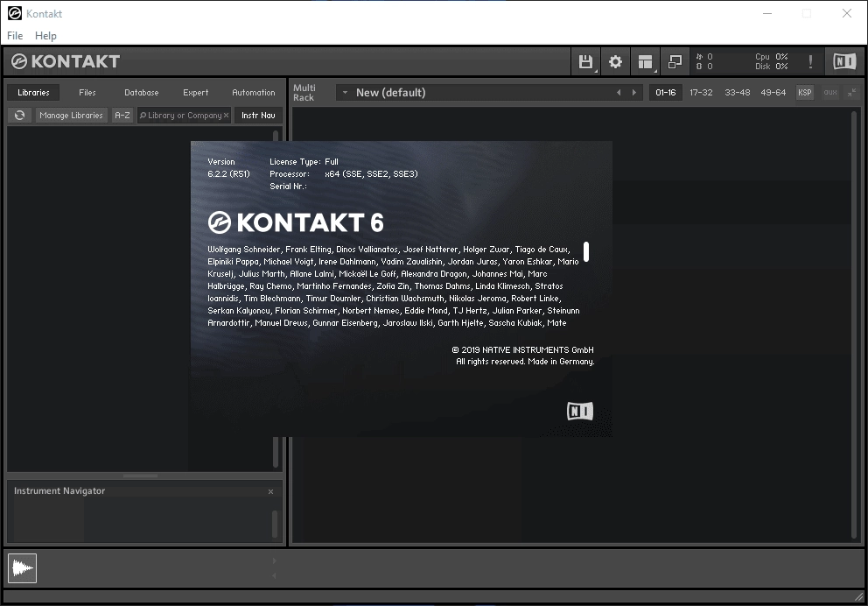Click the version 6.2.2 (R51) text
Image resolution: width=868 pixels, height=606 pixels.
(228, 174)
